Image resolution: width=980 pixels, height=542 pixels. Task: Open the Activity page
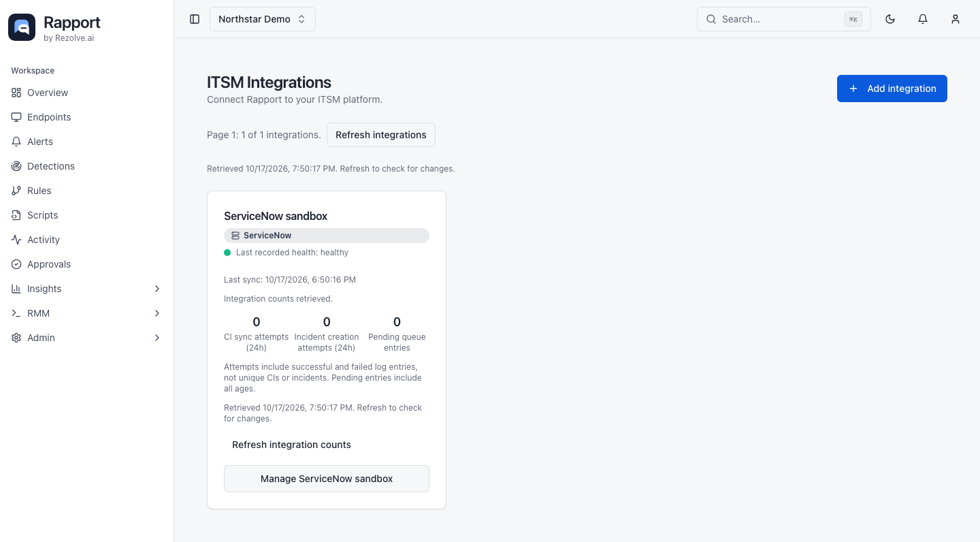point(87,240)
